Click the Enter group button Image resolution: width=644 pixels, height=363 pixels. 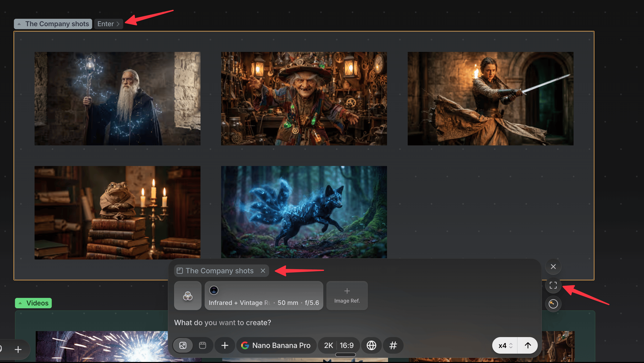pyautogui.click(x=109, y=24)
